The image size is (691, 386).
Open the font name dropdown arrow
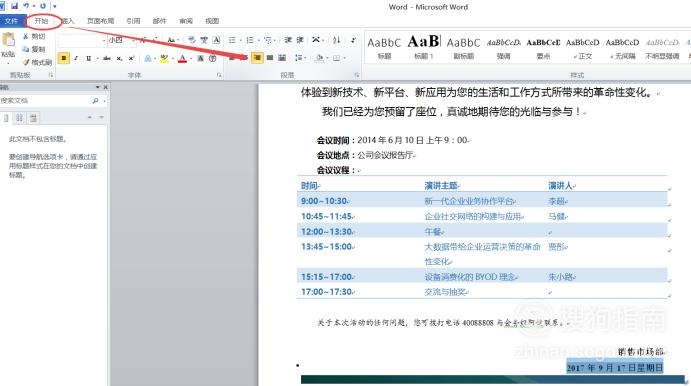click(104, 40)
